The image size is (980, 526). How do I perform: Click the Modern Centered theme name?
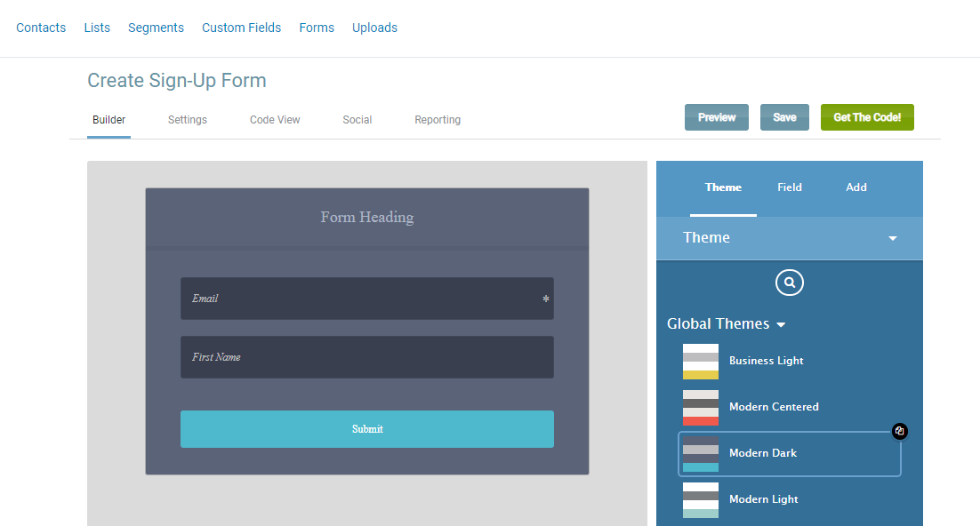click(774, 407)
